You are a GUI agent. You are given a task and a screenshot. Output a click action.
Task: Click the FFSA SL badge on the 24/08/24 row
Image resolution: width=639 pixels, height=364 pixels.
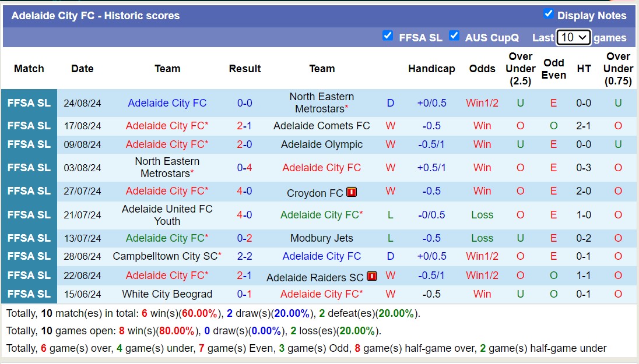pos(28,103)
